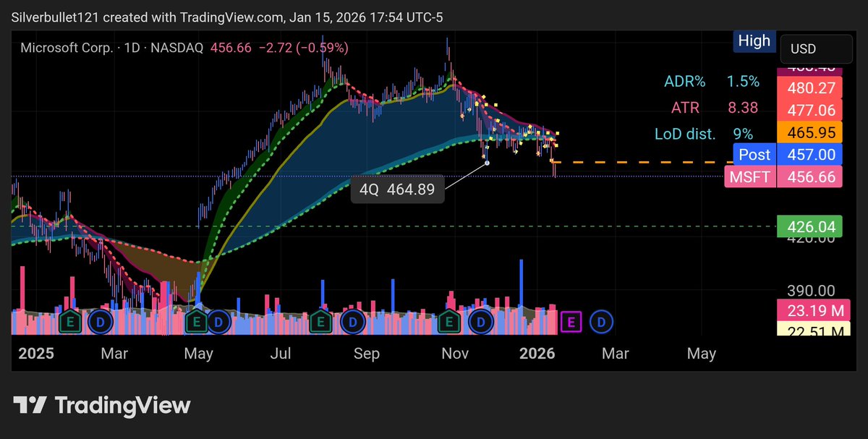Screen dimensions: 868x439
Task: Open the earnings E marker above Nov 2025
Action: [450, 321]
